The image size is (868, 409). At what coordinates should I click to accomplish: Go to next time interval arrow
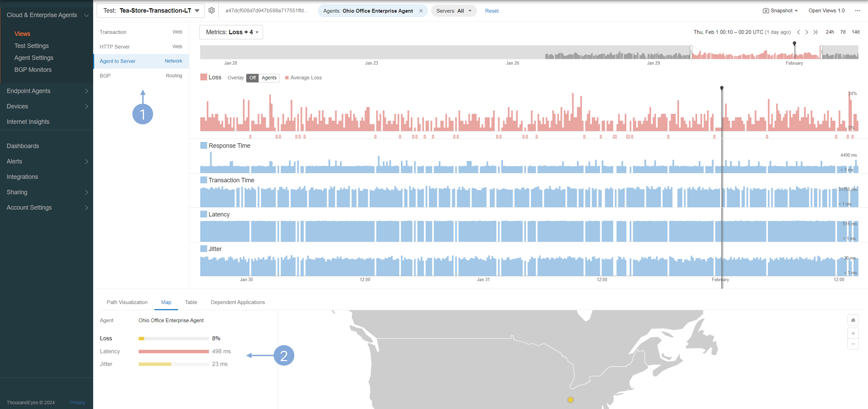click(806, 32)
